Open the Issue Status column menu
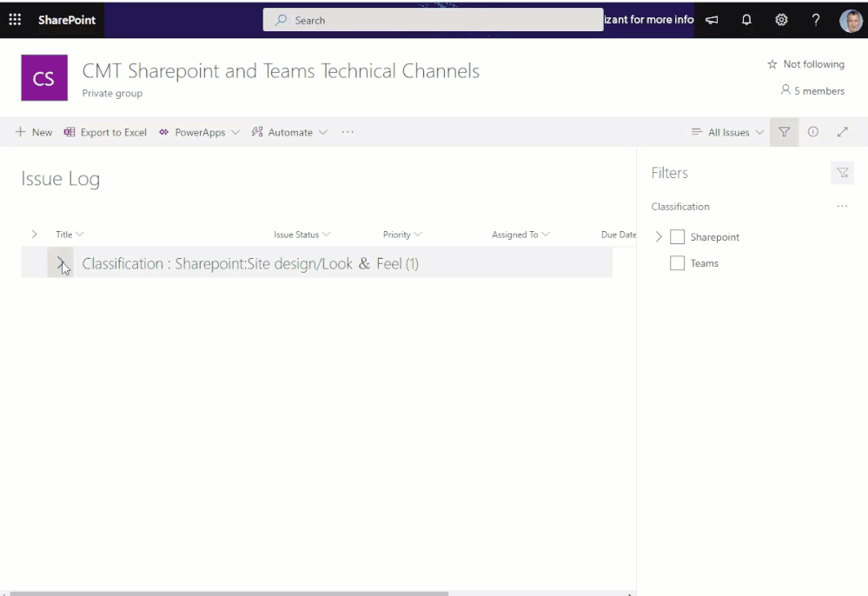The width and height of the screenshot is (868, 596). pos(301,234)
